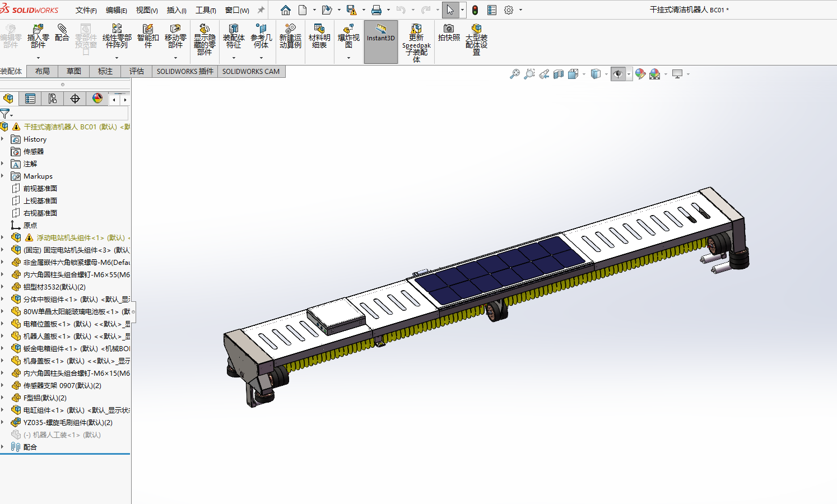Open Apply Scene icon in view toolbar
837x504 pixels.
(x=654, y=74)
